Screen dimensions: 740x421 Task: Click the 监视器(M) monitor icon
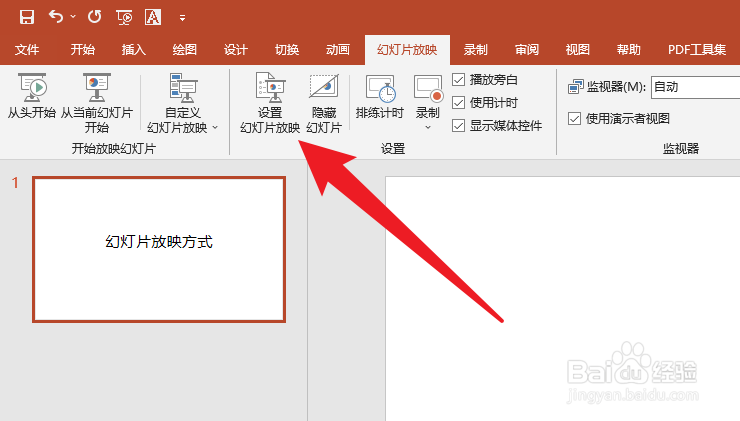pyautogui.click(x=575, y=87)
